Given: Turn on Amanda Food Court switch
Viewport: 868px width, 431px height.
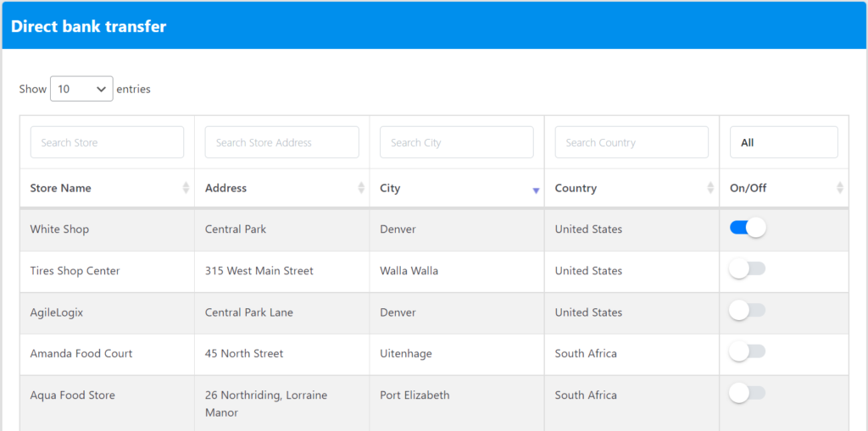Looking at the screenshot, I should pos(748,351).
